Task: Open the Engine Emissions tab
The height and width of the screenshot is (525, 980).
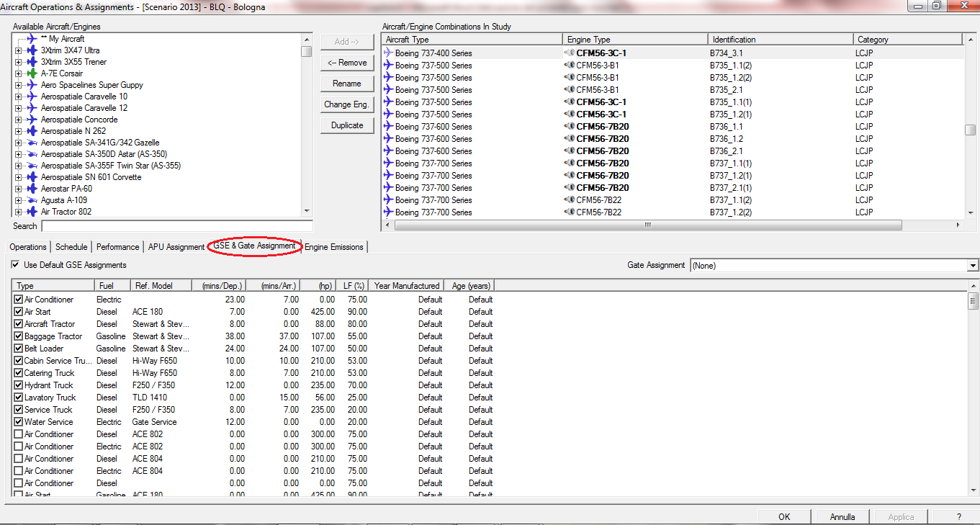Action: click(334, 247)
